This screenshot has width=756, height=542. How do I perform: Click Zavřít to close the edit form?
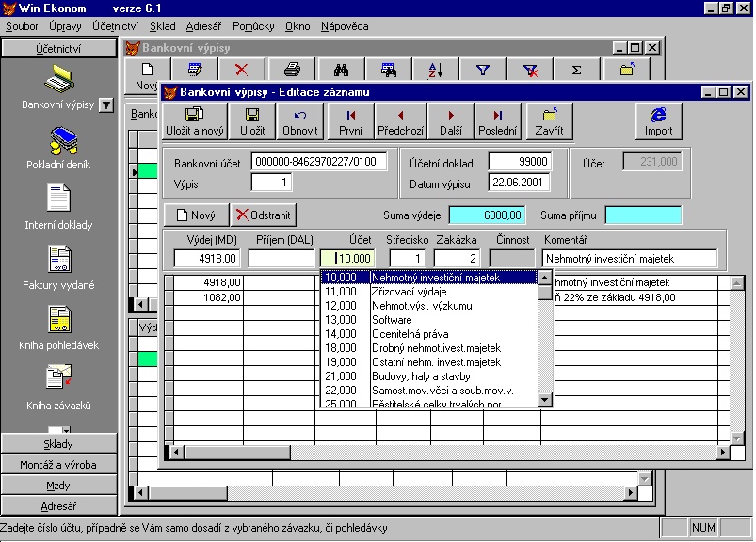549,121
